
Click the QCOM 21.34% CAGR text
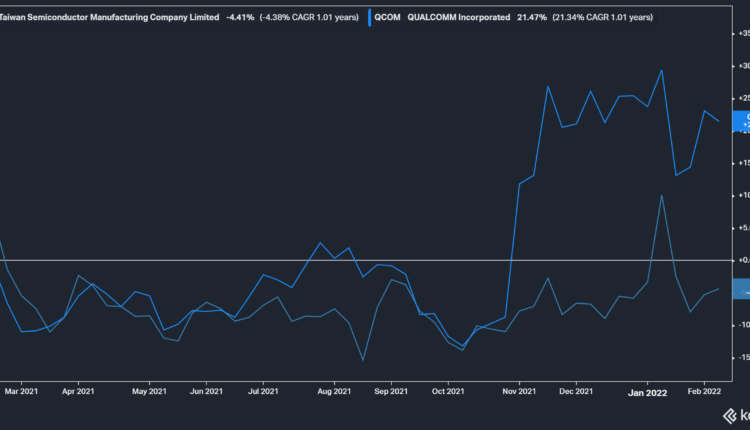click(598, 17)
